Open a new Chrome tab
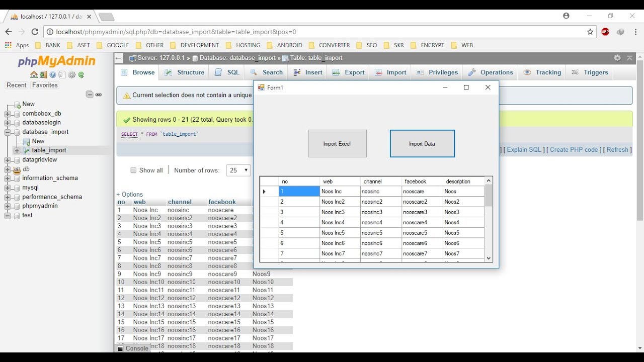 tap(106, 17)
